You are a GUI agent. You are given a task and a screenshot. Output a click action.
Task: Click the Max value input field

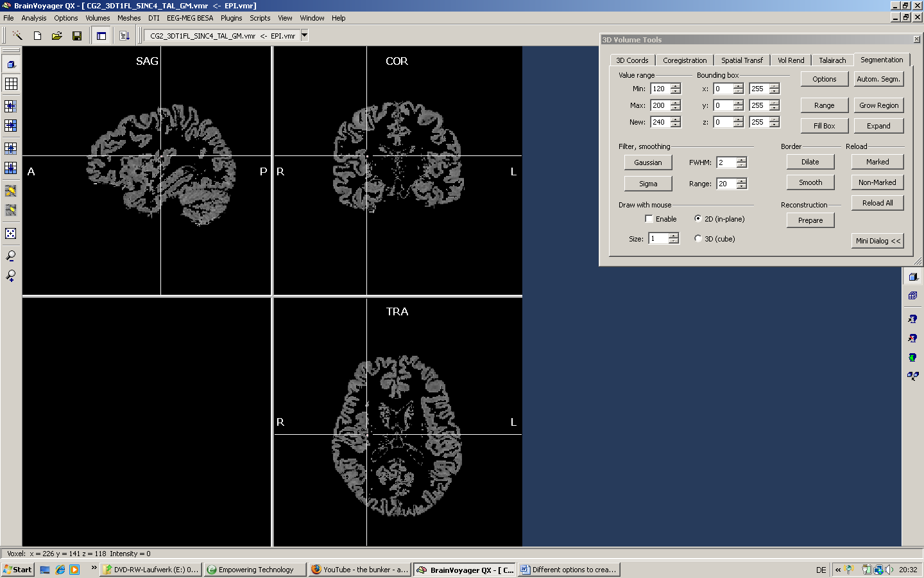coord(660,105)
